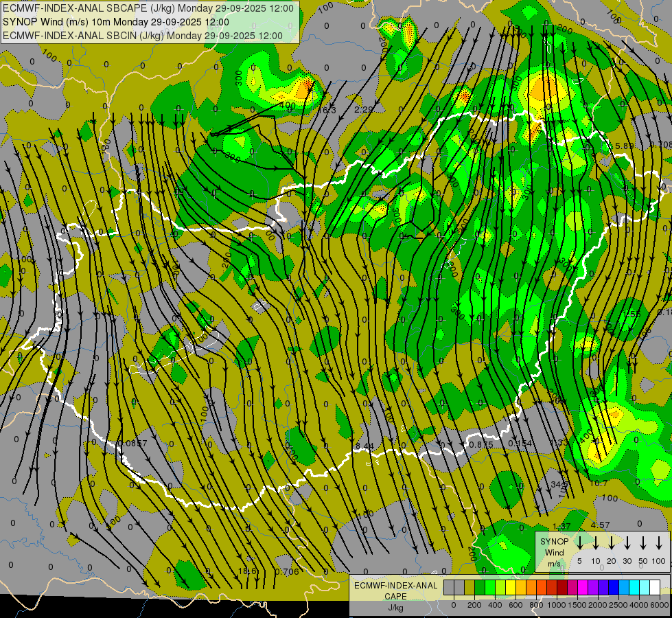Screen dimensions: 672x618
Task: Click the 1.55 value on the map
Action: [632, 314]
